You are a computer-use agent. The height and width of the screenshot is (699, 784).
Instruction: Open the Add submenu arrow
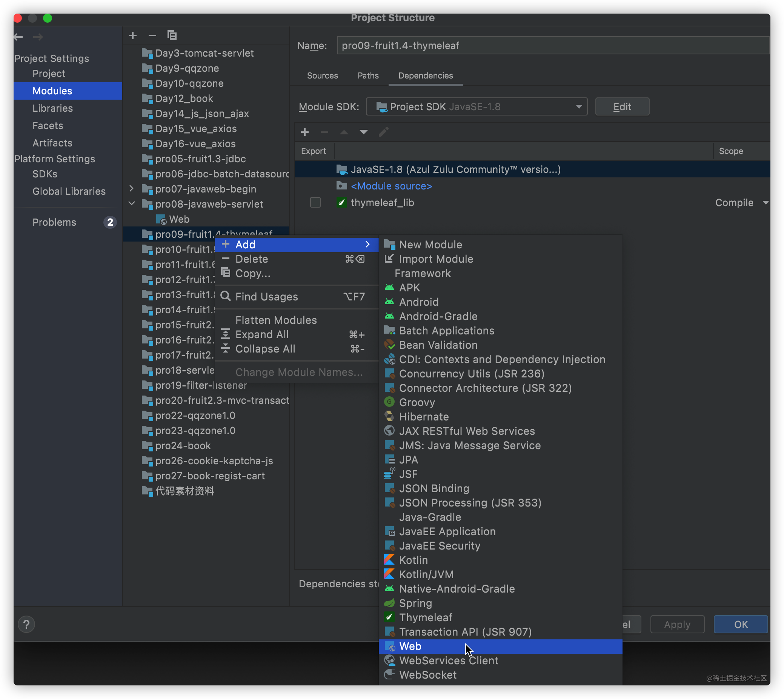pos(368,245)
